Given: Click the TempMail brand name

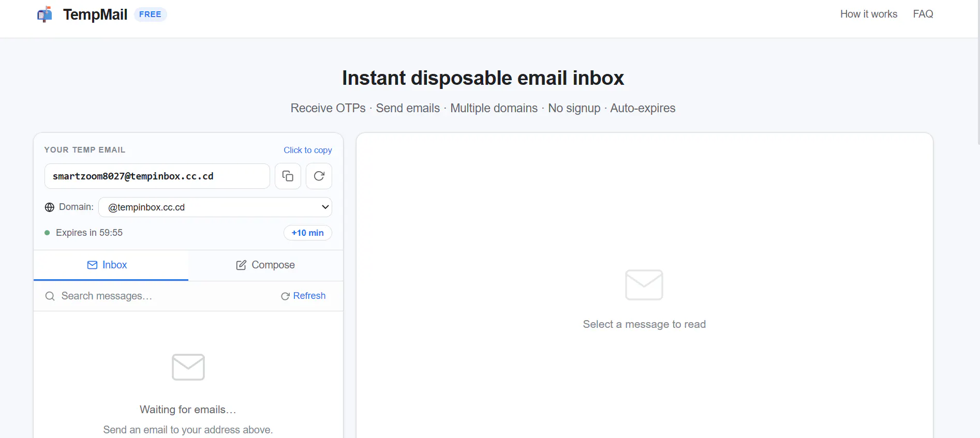Looking at the screenshot, I should pos(95,14).
